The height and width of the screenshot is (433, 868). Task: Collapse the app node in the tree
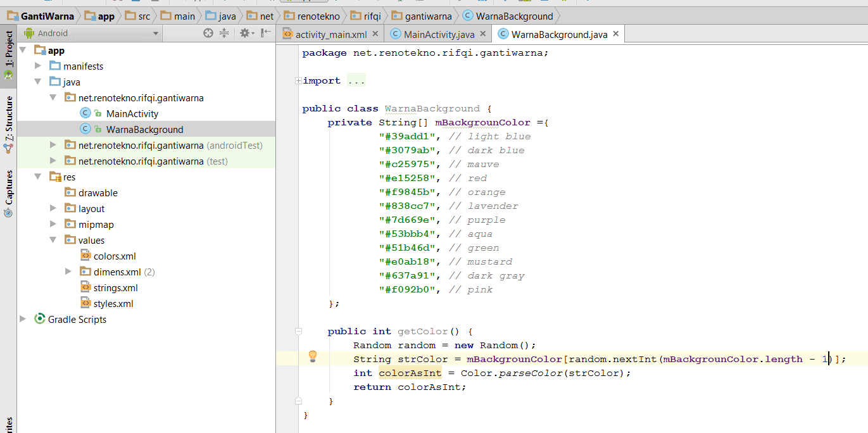click(23, 49)
